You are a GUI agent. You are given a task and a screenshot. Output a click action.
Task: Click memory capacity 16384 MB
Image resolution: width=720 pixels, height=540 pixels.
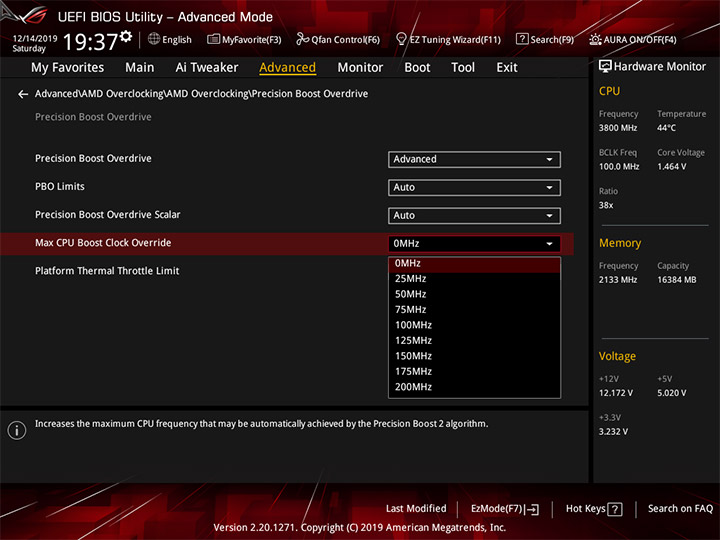click(677, 280)
